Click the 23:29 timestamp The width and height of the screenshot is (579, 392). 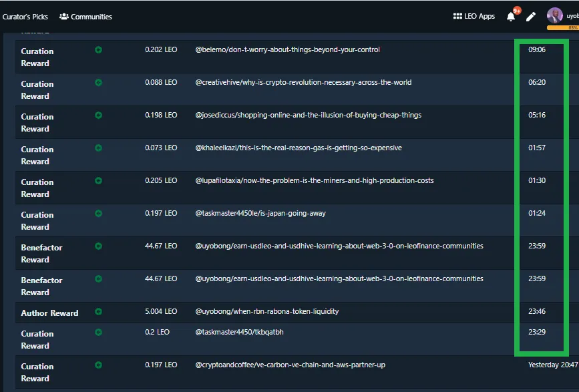point(536,332)
